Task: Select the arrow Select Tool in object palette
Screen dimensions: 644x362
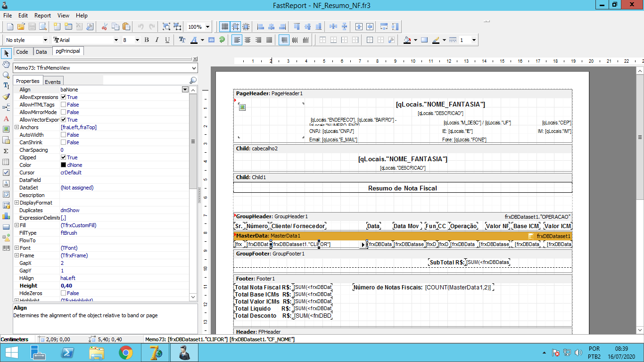Action: tap(6, 53)
